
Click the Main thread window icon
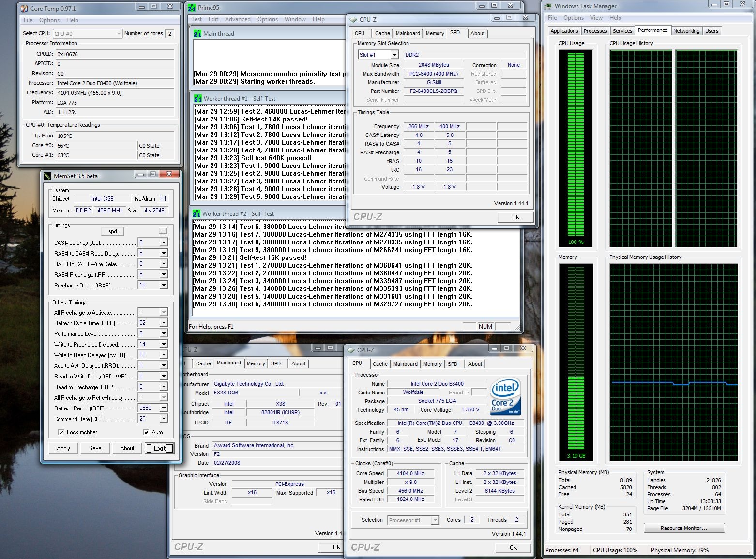[197, 34]
